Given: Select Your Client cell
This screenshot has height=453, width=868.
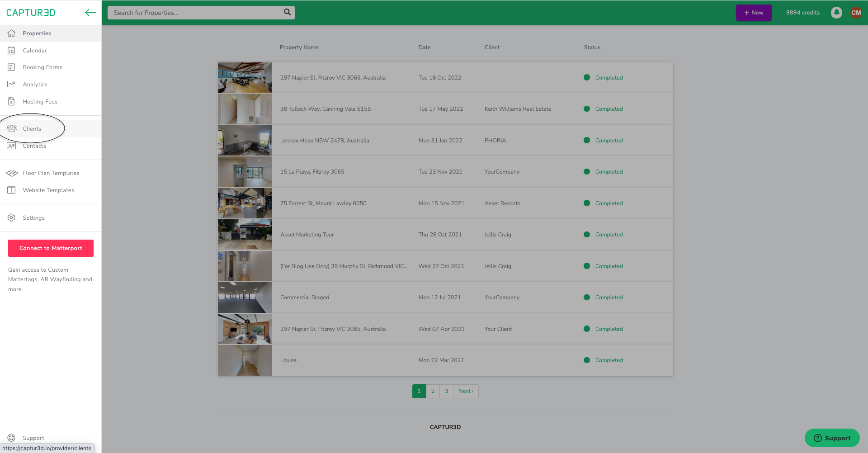Looking at the screenshot, I should point(498,329).
